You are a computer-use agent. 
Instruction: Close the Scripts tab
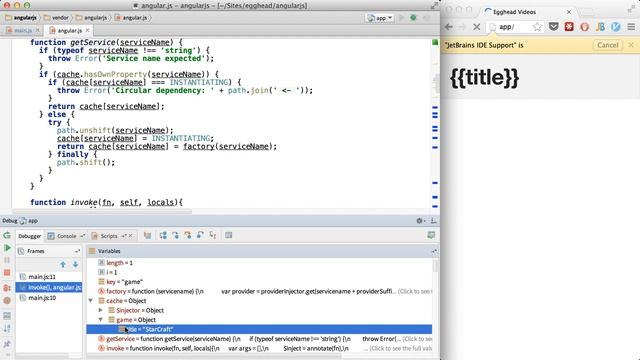pyautogui.click(x=131, y=236)
